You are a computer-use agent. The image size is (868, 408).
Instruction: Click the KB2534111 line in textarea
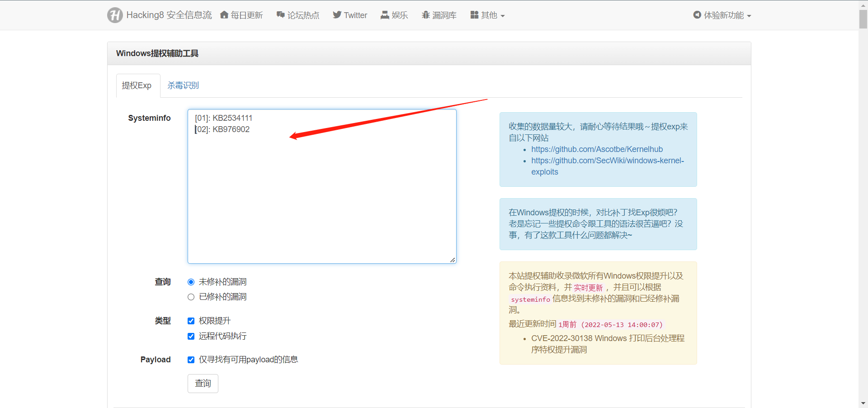(x=223, y=118)
